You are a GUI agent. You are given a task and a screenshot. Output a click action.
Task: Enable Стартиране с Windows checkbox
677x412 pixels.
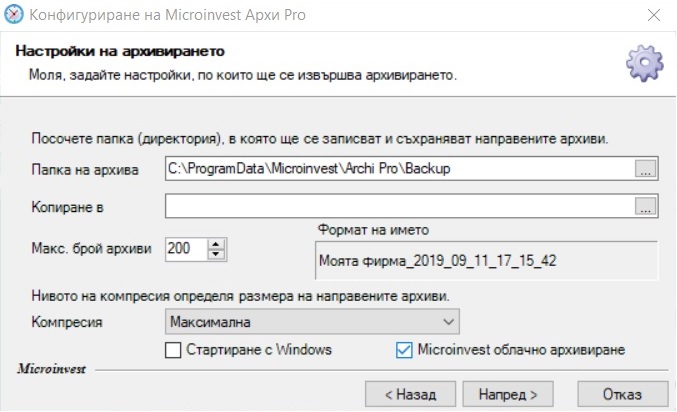point(173,350)
